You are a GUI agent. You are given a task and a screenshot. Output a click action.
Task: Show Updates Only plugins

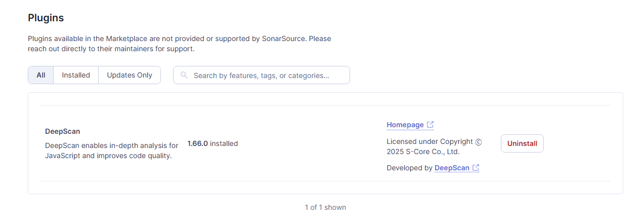point(130,75)
